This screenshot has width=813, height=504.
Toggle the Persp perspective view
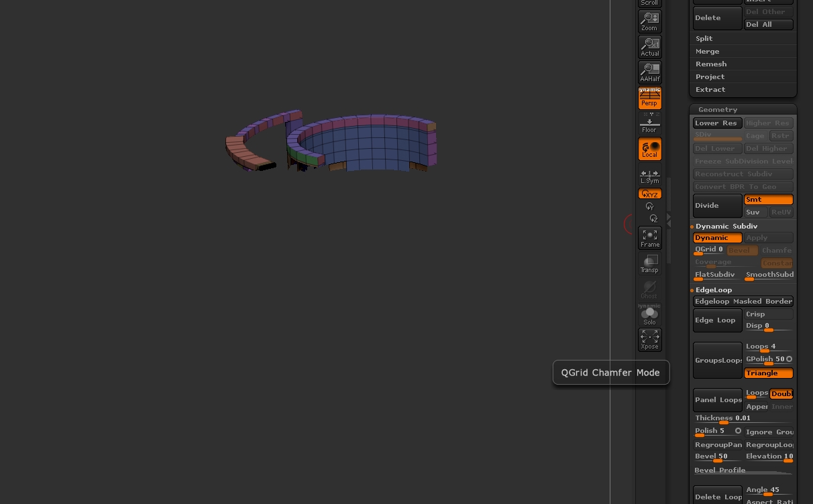(649, 98)
